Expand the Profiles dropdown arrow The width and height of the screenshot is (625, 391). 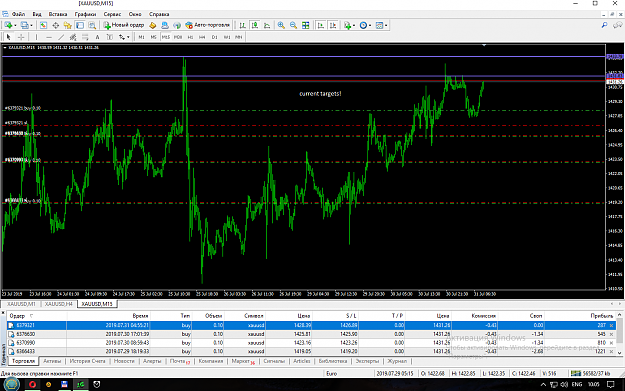(x=31, y=25)
